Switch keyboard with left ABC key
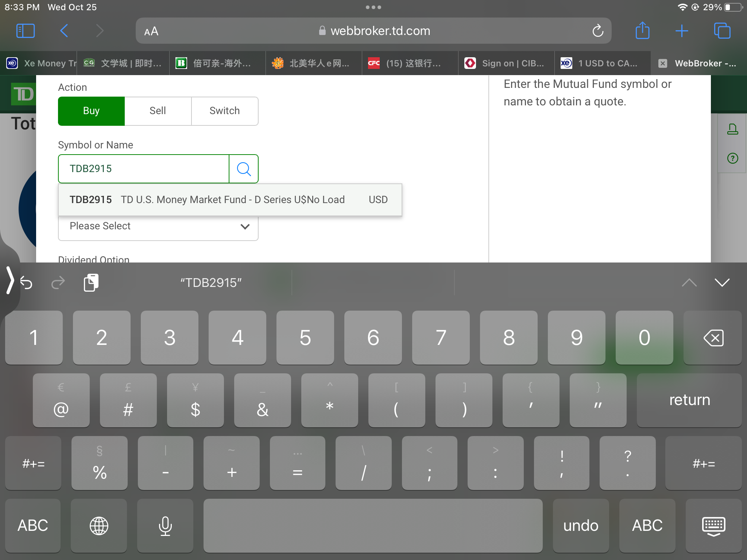747x560 pixels. [x=33, y=526]
